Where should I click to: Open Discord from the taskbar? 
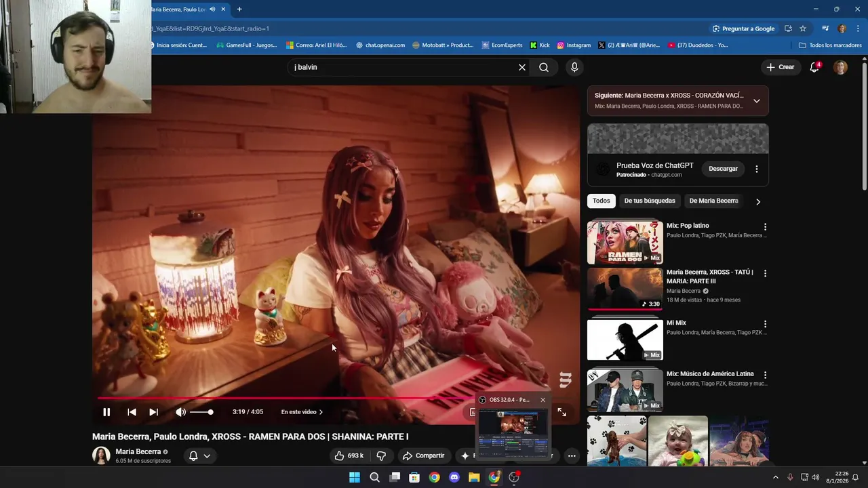454,477
